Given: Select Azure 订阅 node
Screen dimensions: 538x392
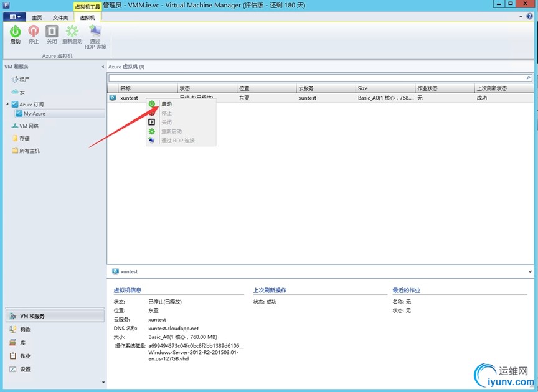Looking at the screenshot, I should (27, 105).
